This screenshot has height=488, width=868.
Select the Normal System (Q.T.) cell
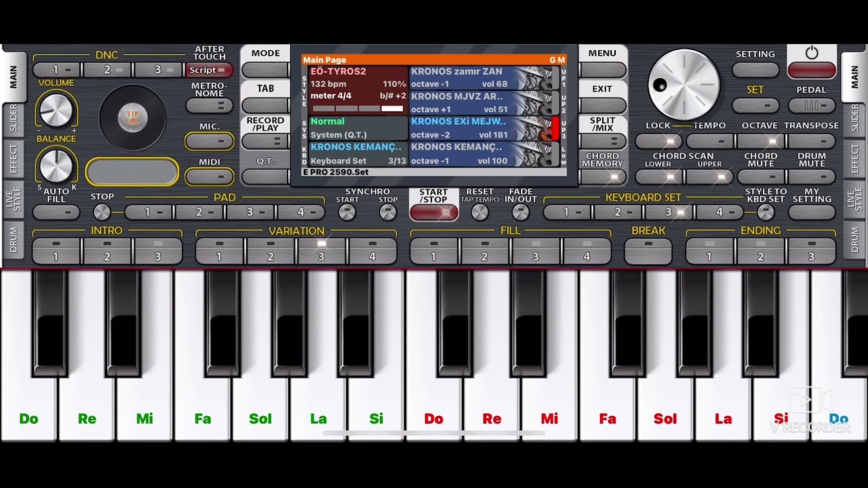(358, 128)
